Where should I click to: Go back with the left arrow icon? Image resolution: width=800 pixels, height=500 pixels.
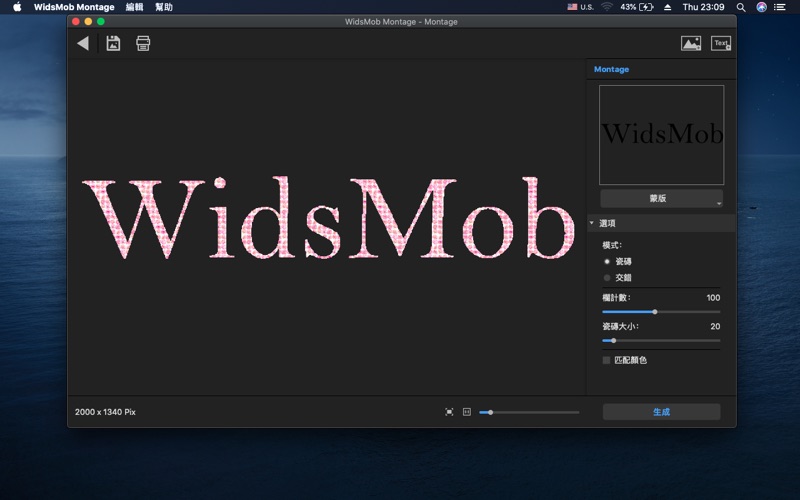click(83, 43)
